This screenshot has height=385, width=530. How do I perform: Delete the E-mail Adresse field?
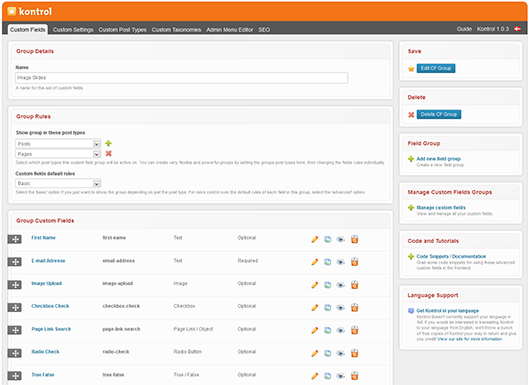tap(354, 262)
